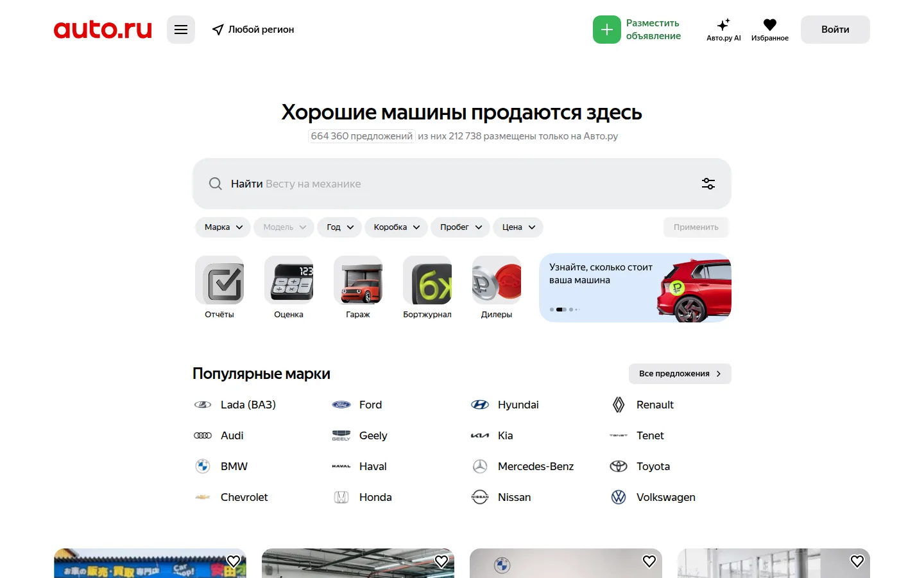The height and width of the screenshot is (578, 924).
Task: Select Tenet brand
Action: pyautogui.click(x=637, y=435)
